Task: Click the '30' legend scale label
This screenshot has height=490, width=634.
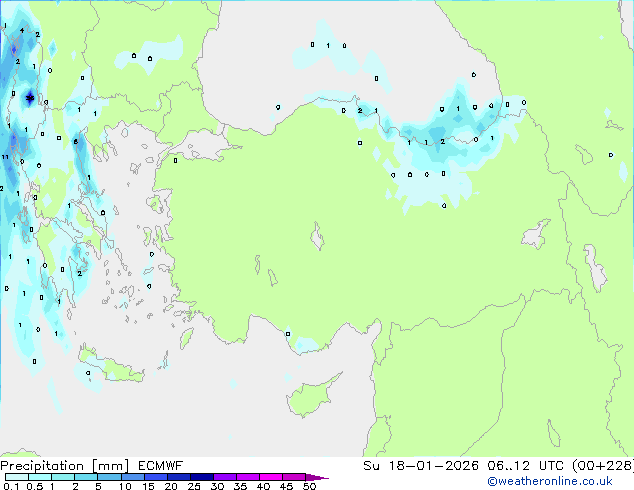Action: [x=217, y=486]
